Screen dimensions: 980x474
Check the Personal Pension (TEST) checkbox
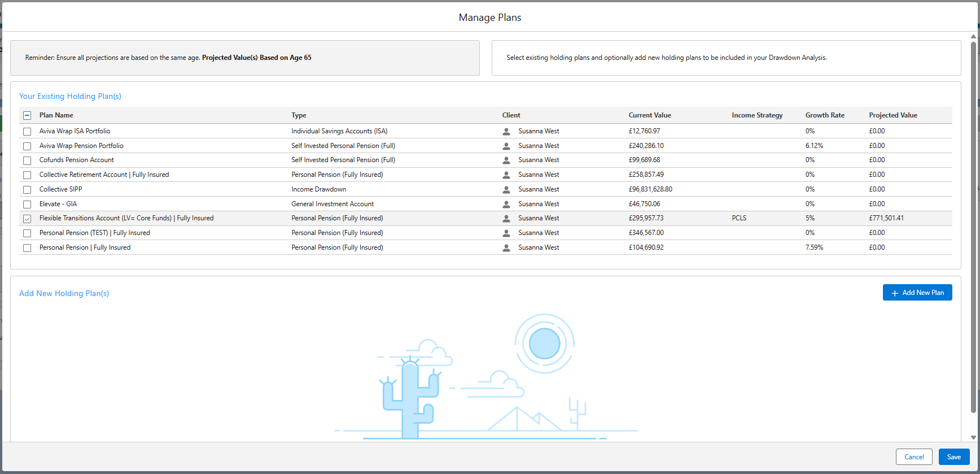click(27, 233)
